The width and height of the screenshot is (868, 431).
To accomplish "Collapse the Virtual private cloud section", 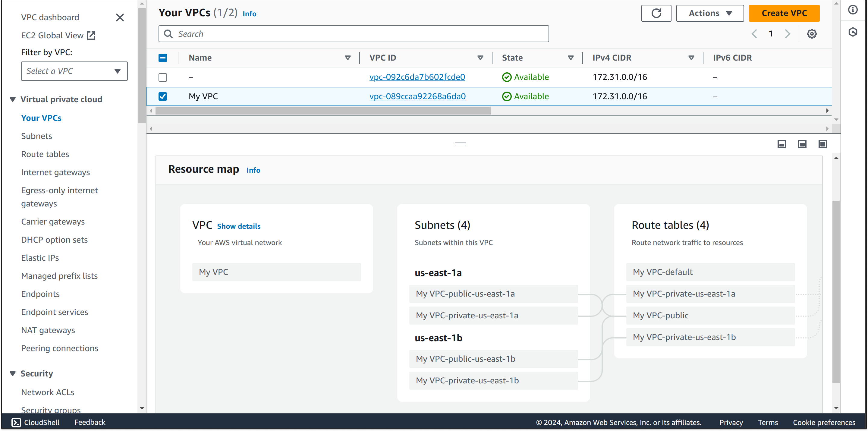I will point(12,99).
